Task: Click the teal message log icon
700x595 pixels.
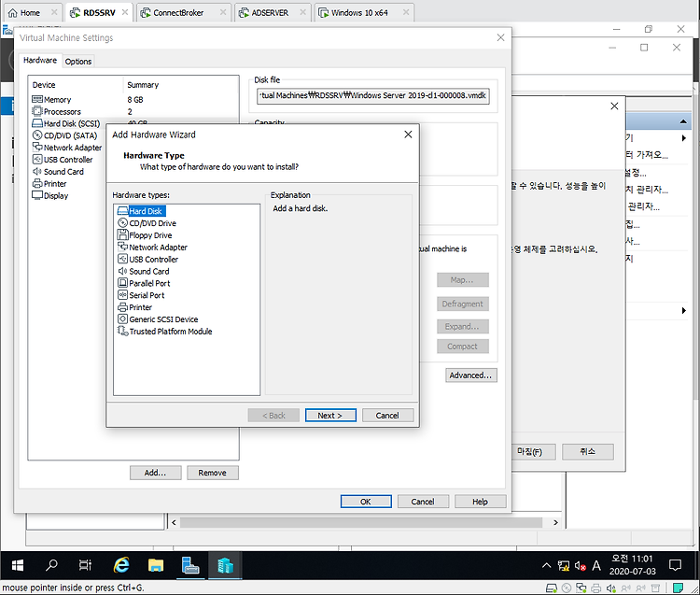Action: (x=679, y=588)
